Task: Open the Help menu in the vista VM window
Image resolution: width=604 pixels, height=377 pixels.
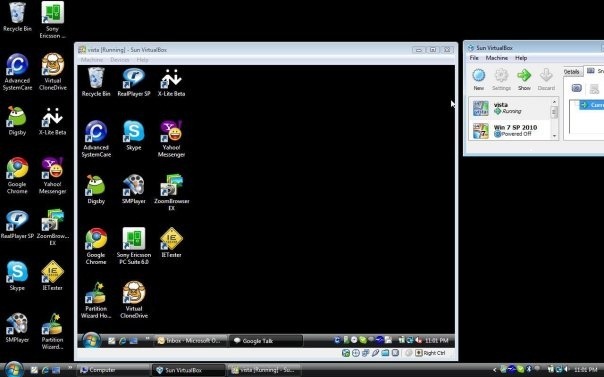Action: [142, 60]
